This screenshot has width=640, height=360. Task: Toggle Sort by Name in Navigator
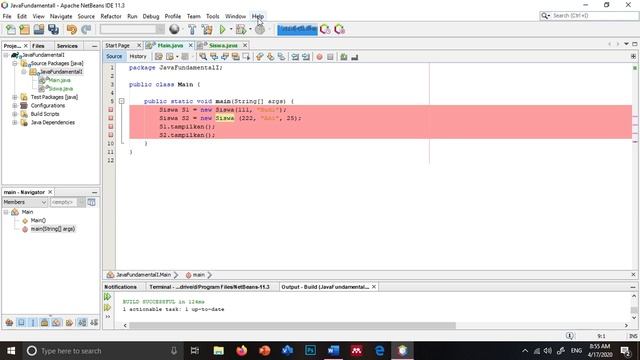coord(82,322)
